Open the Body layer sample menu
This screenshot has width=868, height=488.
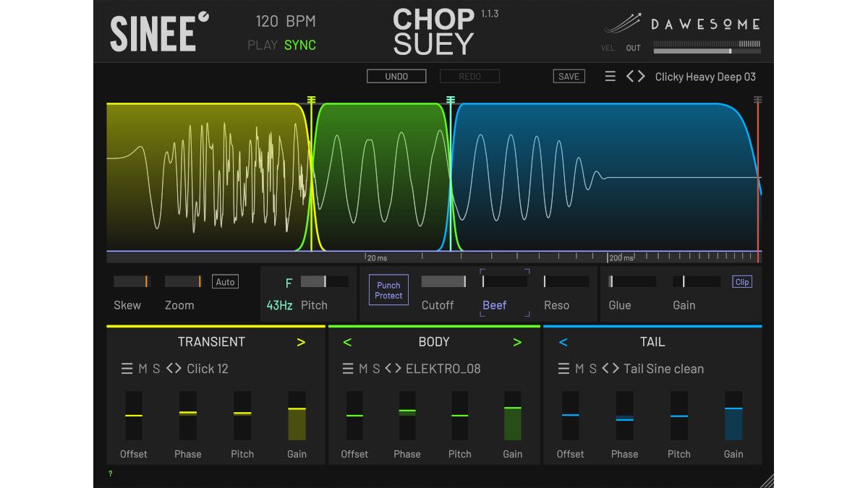[347, 368]
